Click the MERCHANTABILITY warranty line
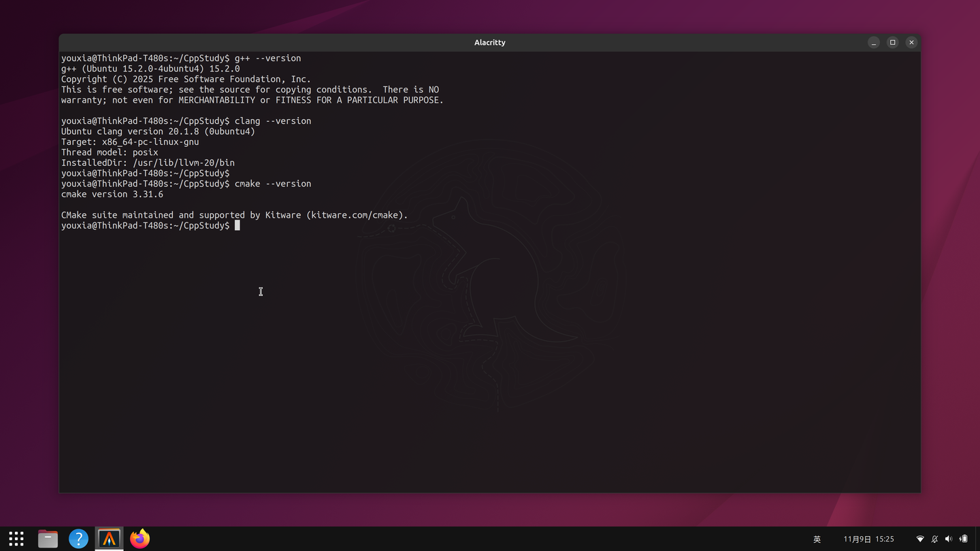Image resolution: width=980 pixels, height=551 pixels. click(x=252, y=100)
